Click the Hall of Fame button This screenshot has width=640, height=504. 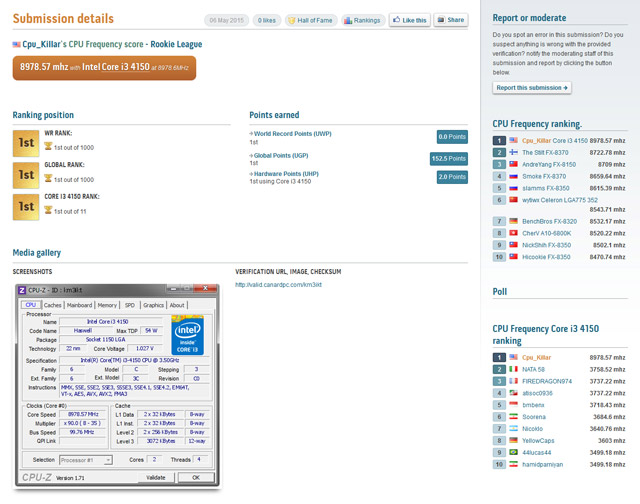click(311, 20)
